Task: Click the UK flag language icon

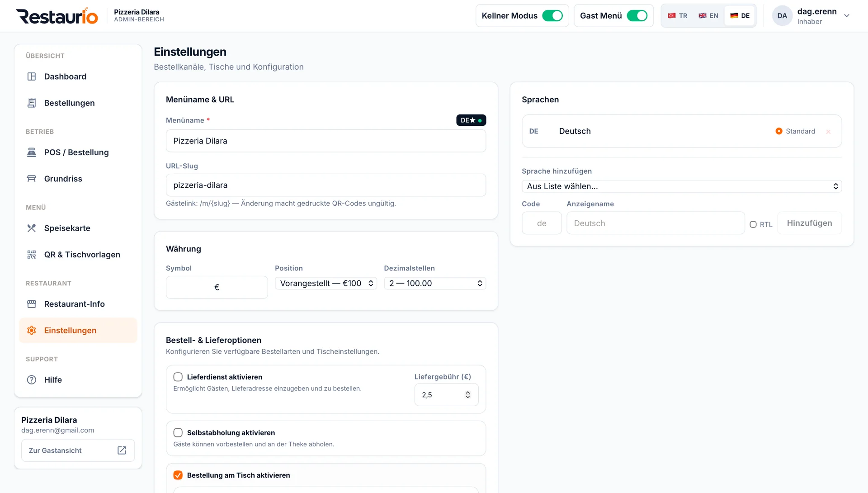Action: tap(703, 16)
